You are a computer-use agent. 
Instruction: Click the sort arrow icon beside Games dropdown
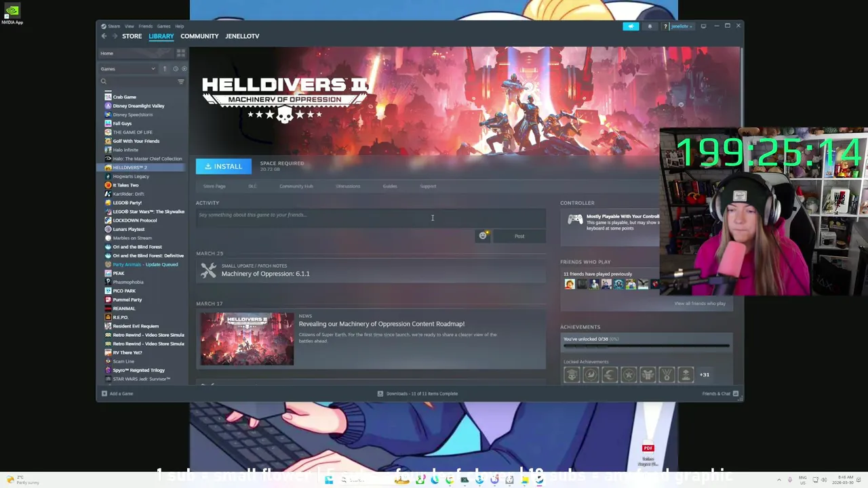coord(165,68)
